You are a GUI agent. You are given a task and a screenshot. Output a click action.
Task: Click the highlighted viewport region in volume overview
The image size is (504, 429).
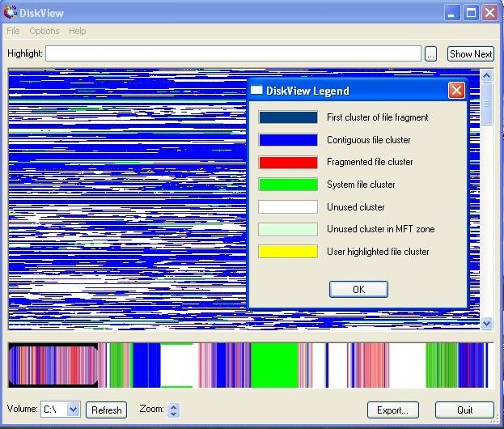[x=53, y=365]
